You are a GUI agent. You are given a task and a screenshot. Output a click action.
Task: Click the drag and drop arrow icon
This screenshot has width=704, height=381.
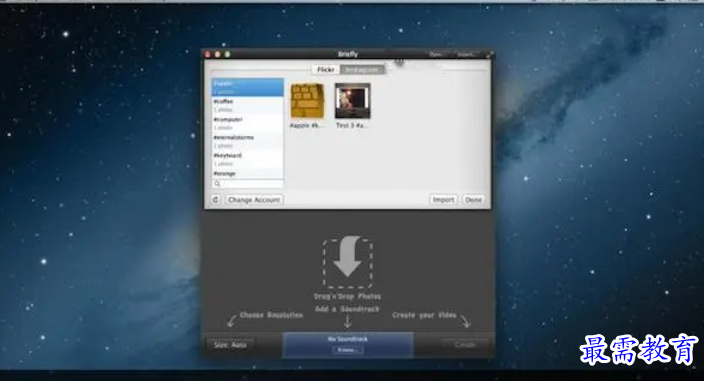pyautogui.click(x=348, y=263)
